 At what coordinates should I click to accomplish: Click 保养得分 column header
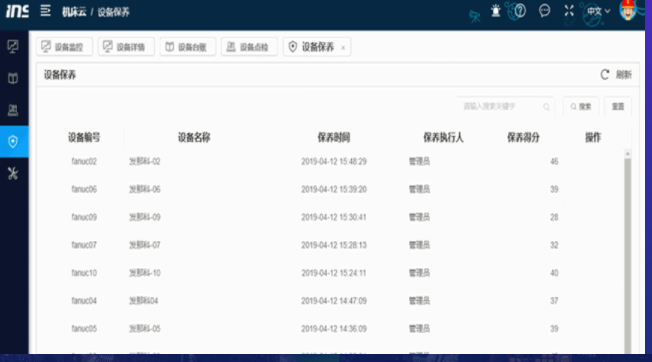click(523, 138)
